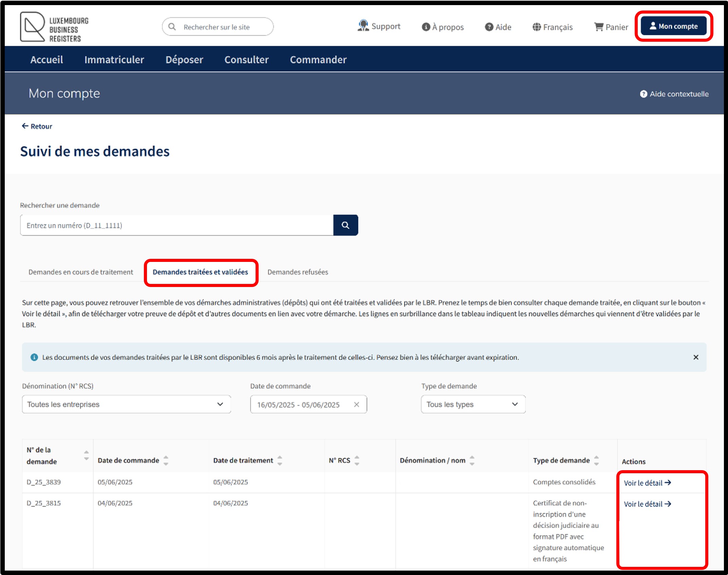
Task: Select Demandes en cours de traitement tab
Action: 81,272
